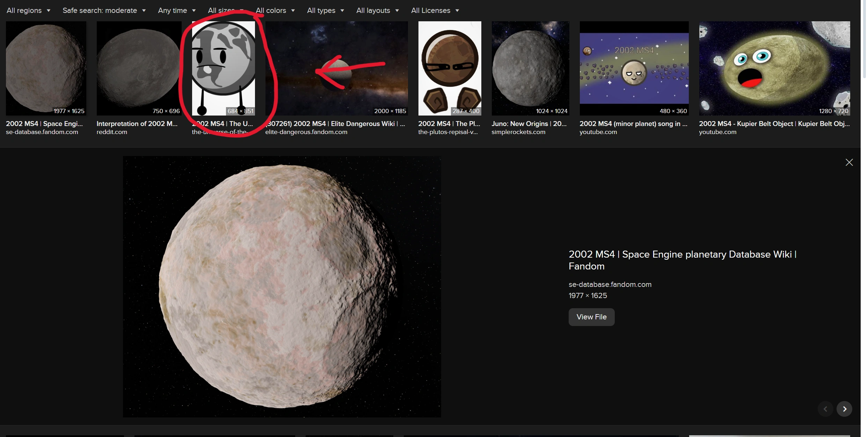Screen dimensions: 868x437
Task: Select the 2002 MS4 song YouTube thumbnail
Action: 634,68
